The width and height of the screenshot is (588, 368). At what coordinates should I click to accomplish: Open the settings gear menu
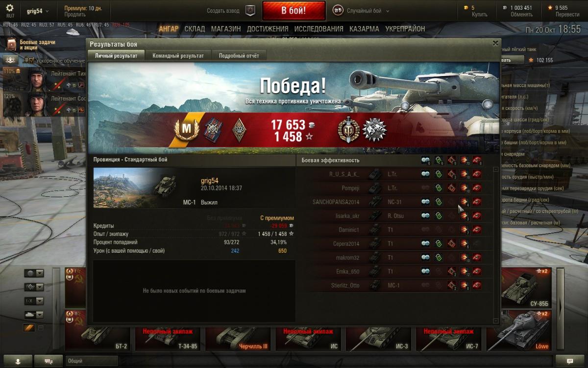click(x=10, y=8)
